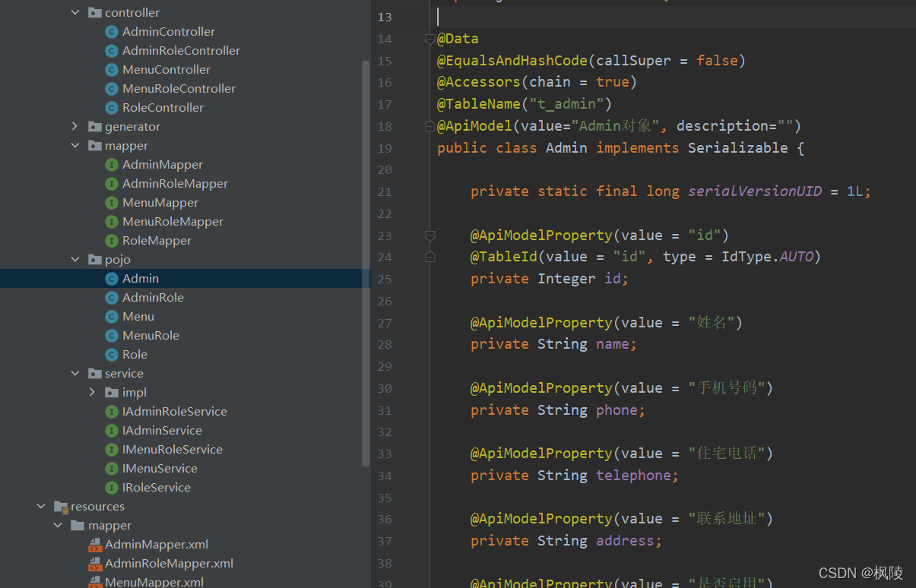Click the Role class icon in pojo
The image size is (916, 588).
[x=112, y=354]
